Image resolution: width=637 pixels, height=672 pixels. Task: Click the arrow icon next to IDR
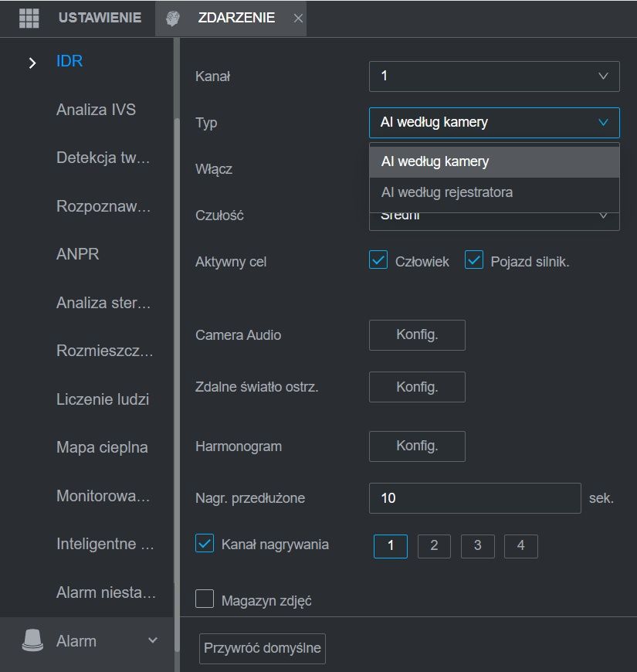pyautogui.click(x=32, y=63)
